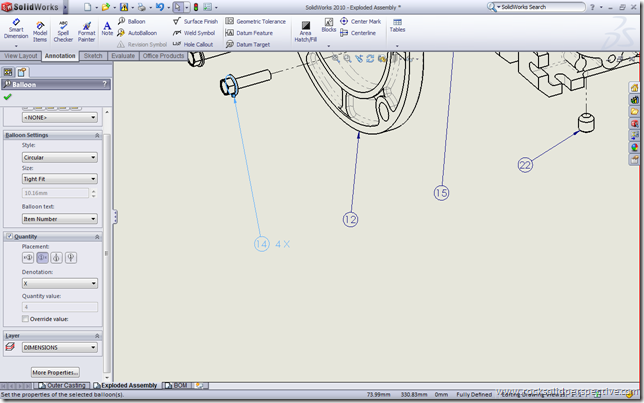The height and width of the screenshot is (403, 644).
Task: Add a Hole Callout
Action: 193,44
